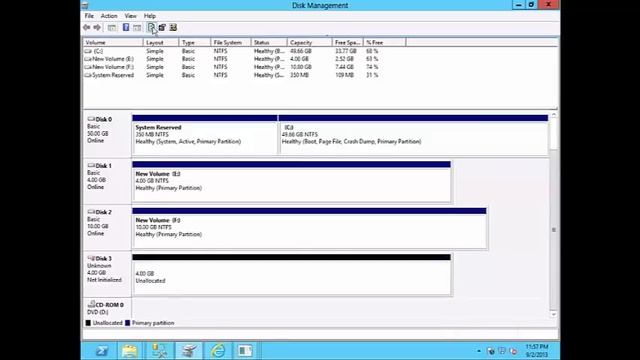Select the New Volume (E:) drive icon

pos(88,59)
